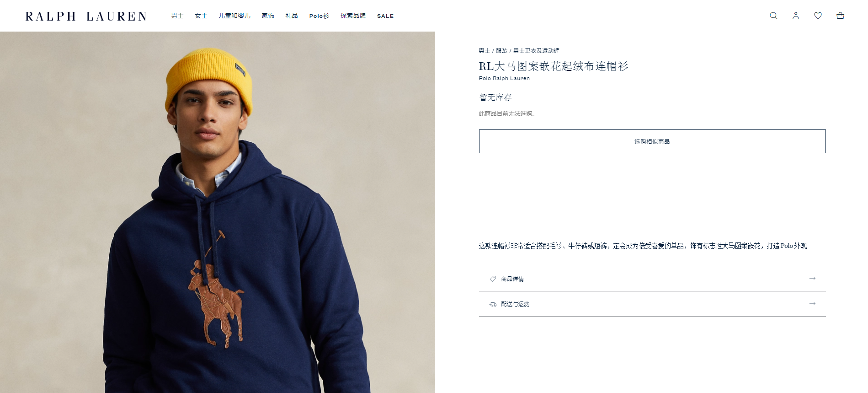Open the account profile icon
Viewport: 868px width, 393px height.
796,16
